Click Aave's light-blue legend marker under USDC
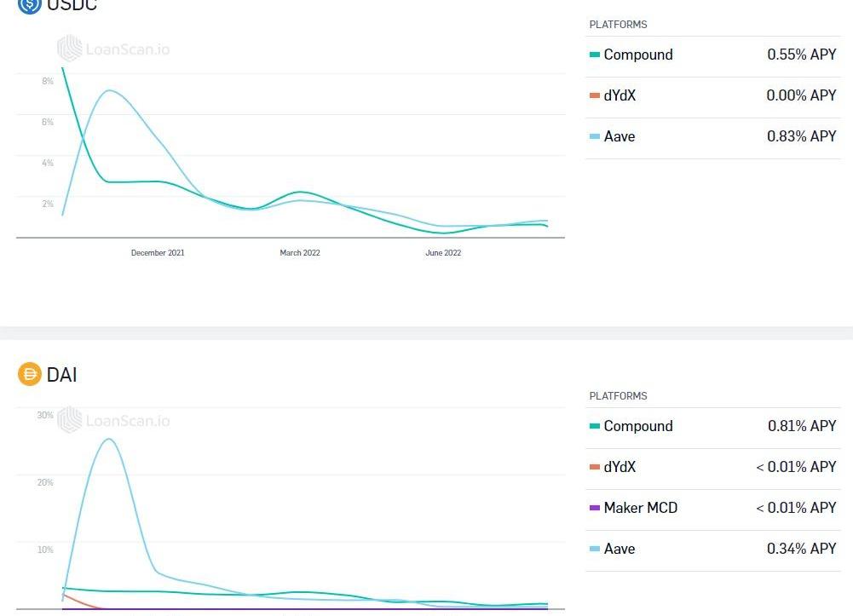853x616 pixels. click(595, 136)
